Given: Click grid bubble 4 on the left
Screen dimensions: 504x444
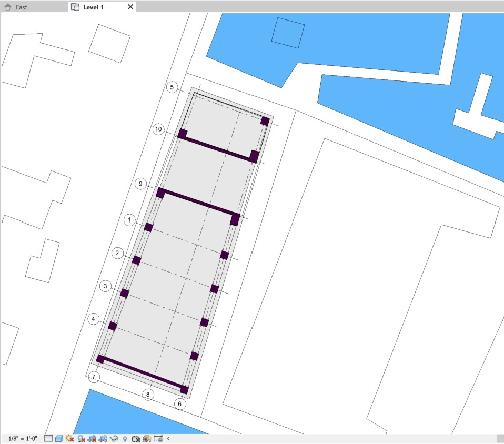Looking at the screenshot, I should (94, 319).
